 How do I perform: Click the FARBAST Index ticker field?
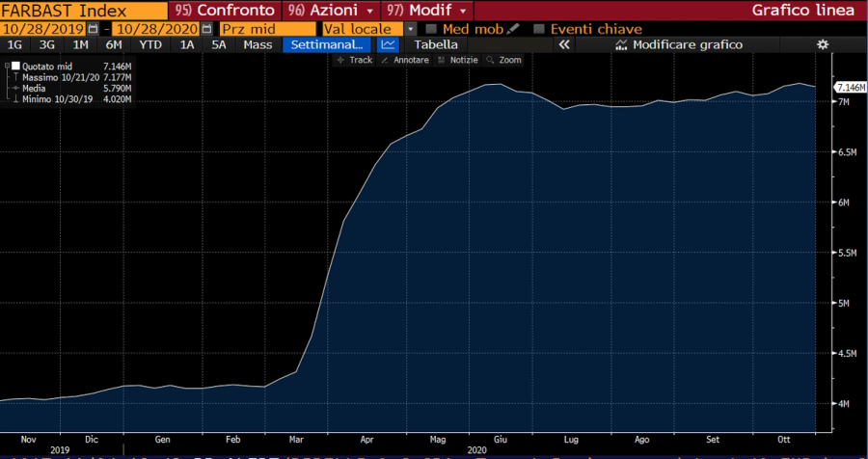(x=84, y=10)
